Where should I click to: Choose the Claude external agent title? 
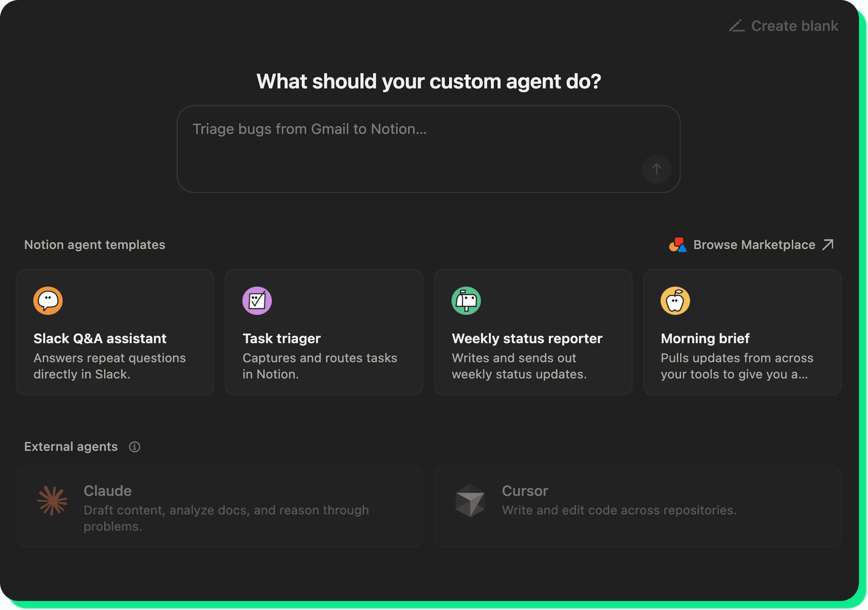coord(108,491)
